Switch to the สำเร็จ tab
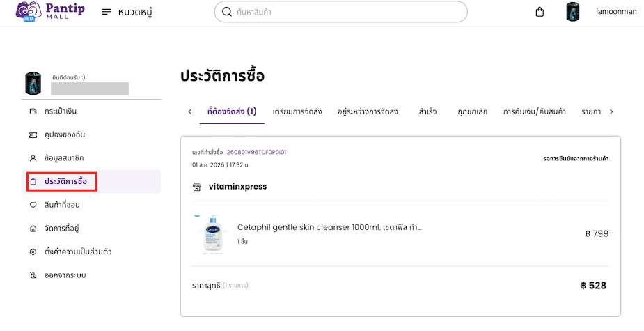644x331 pixels. [x=427, y=111]
